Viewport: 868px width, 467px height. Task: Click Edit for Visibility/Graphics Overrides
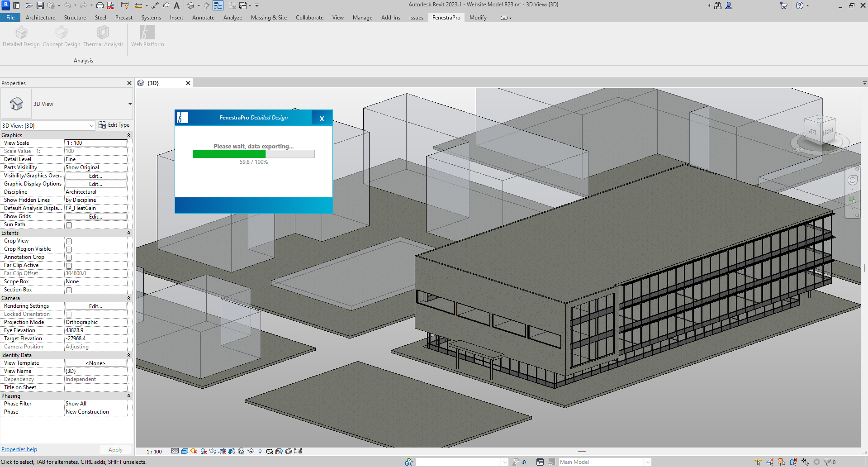point(95,176)
